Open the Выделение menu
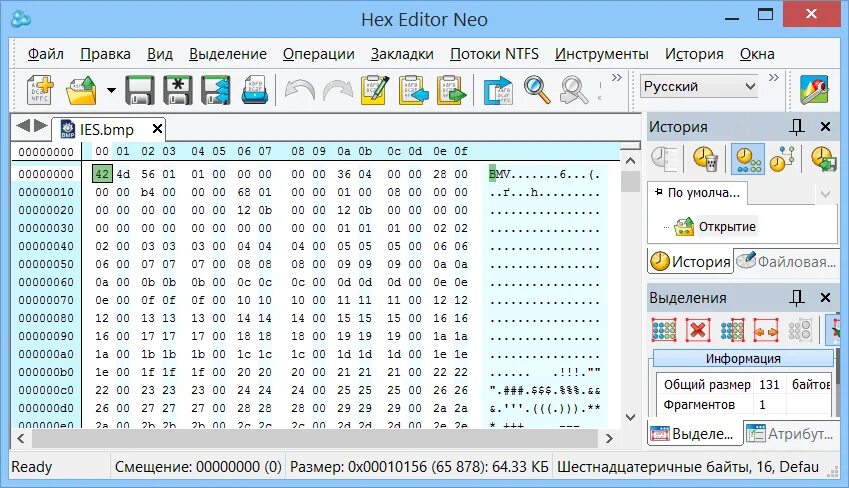Viewport: 849px width, 488px height. click(x=227, y=54)
